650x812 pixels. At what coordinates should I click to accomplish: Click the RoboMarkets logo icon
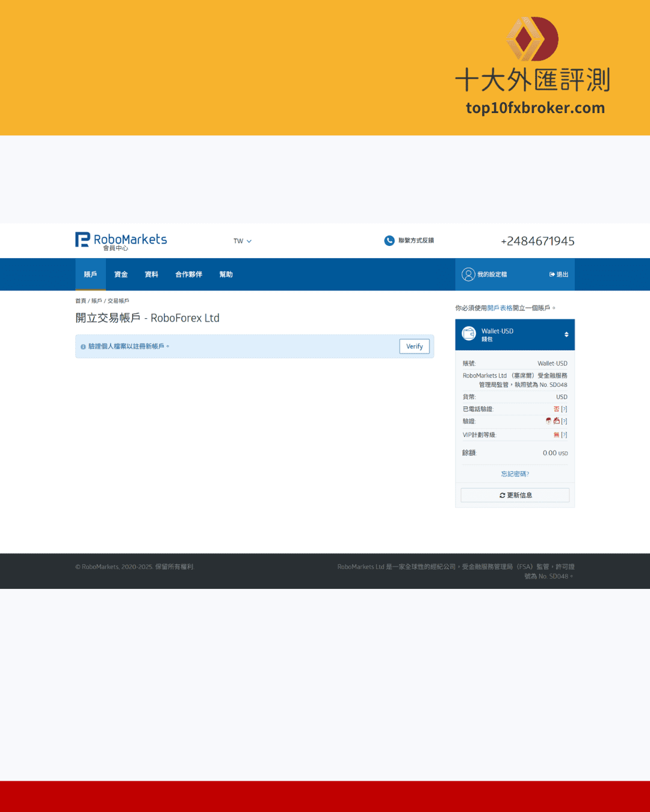pyautogui.click(x=82, y=240)
